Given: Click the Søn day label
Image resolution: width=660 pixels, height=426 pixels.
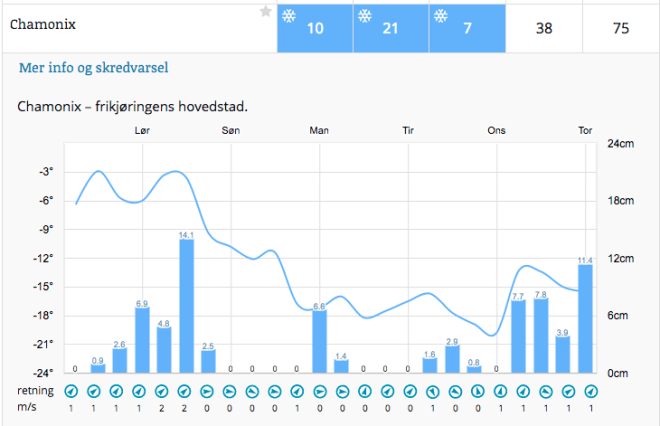Looking at the screenshot, I should tap(231, 130).
